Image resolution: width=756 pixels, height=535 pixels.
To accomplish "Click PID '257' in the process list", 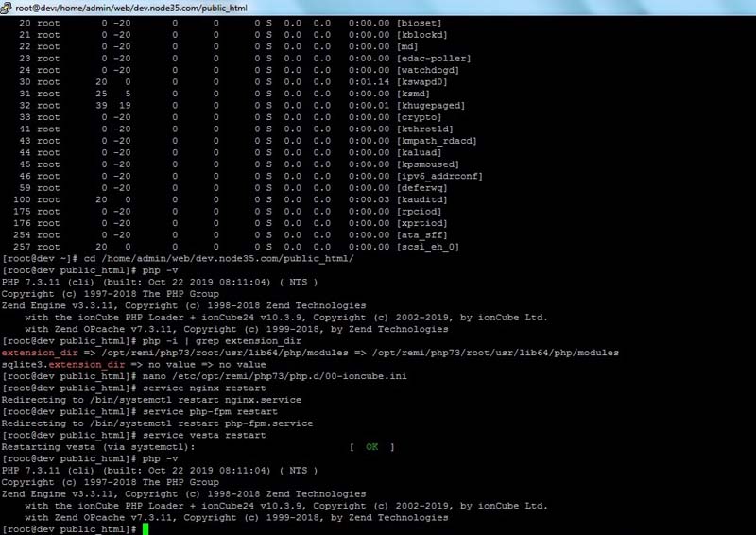I will click(x=22, y=247).
